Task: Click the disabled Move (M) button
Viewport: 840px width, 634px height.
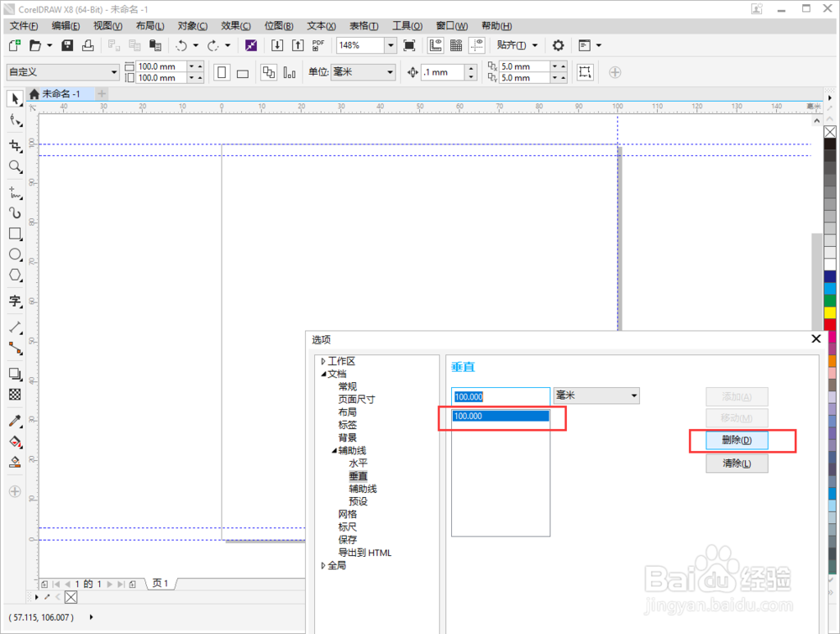Action: pos(737,418)
